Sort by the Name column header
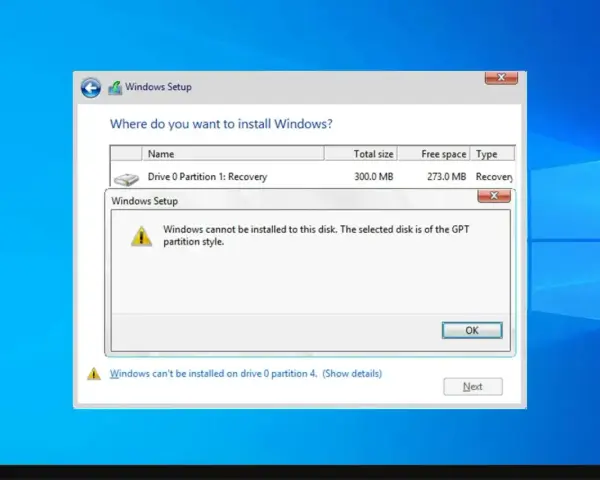Screen dimensions: 600x480 tap(233, 154)
